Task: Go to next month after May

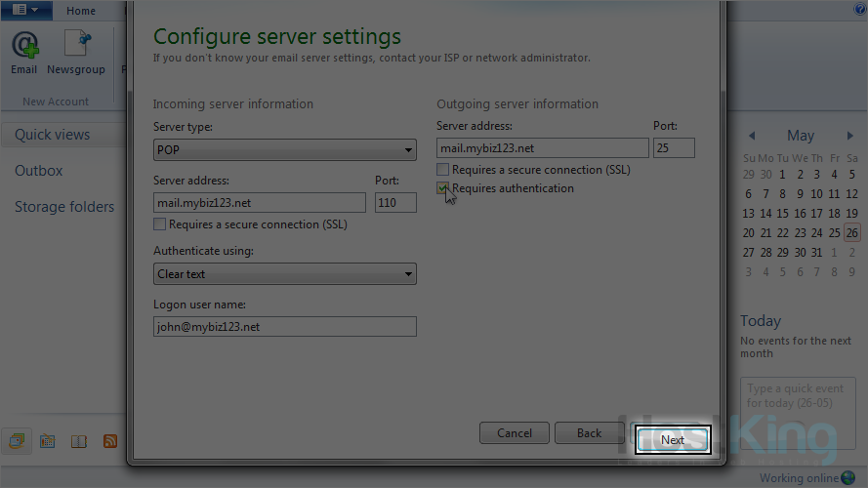Action: (x=849, y=136)
